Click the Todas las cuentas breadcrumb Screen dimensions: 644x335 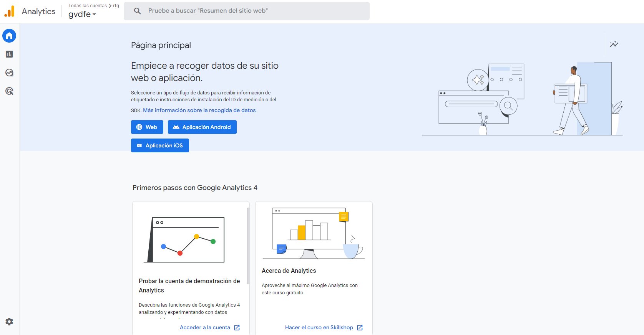coord(88,6)
